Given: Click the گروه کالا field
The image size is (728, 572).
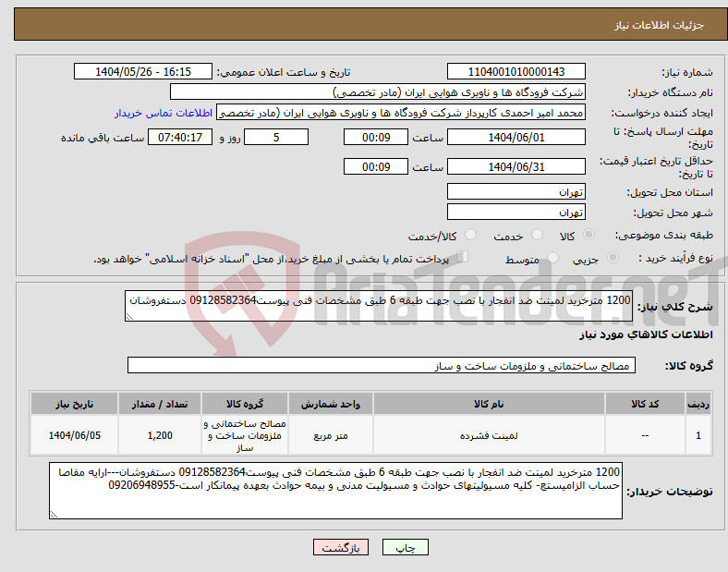Looking at the screenshot, I should pos(382,365).
